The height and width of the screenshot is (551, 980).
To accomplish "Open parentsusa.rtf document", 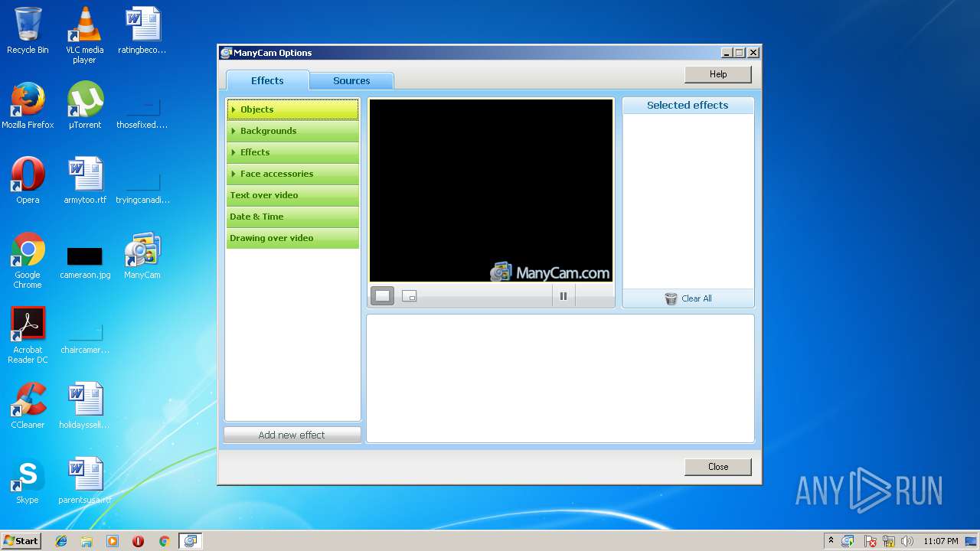I will pyautogui.click(x=84, y=481).
